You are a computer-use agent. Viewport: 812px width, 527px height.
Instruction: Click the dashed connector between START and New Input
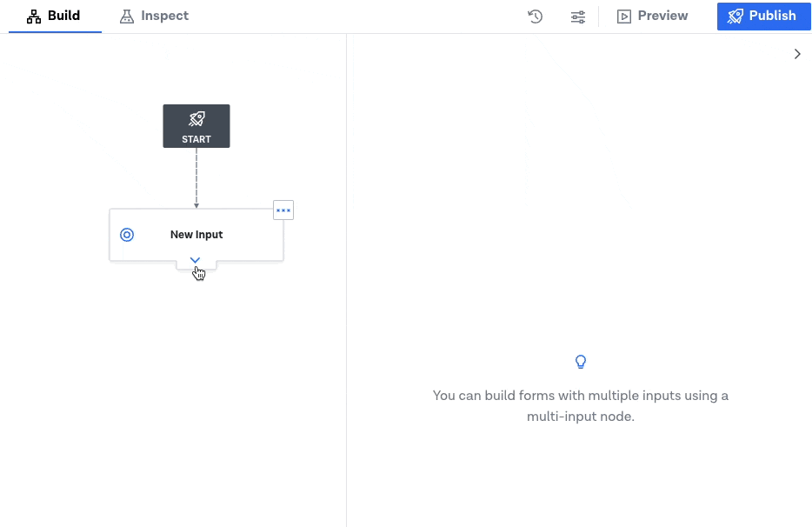click(x=196, y=178)
